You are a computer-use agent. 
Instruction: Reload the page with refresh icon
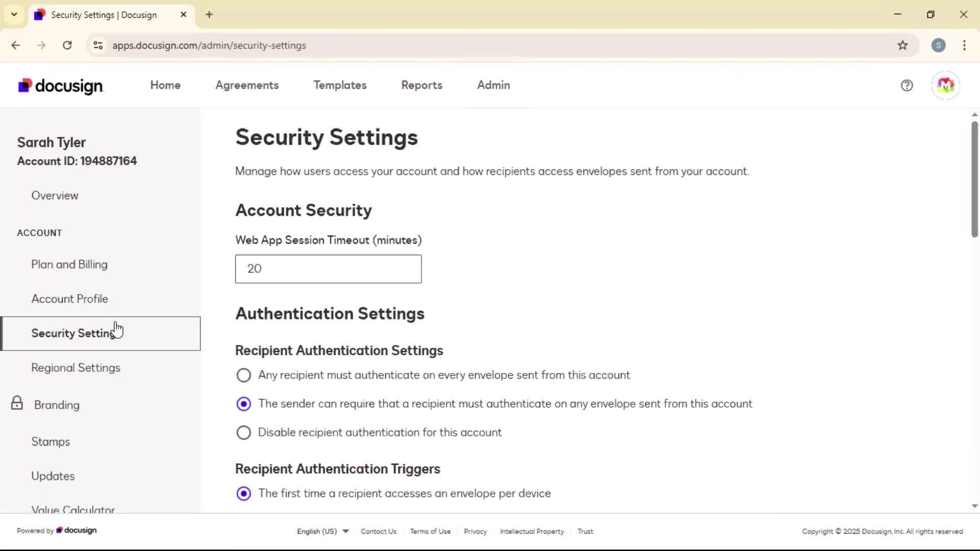click(x=67, y=45)
